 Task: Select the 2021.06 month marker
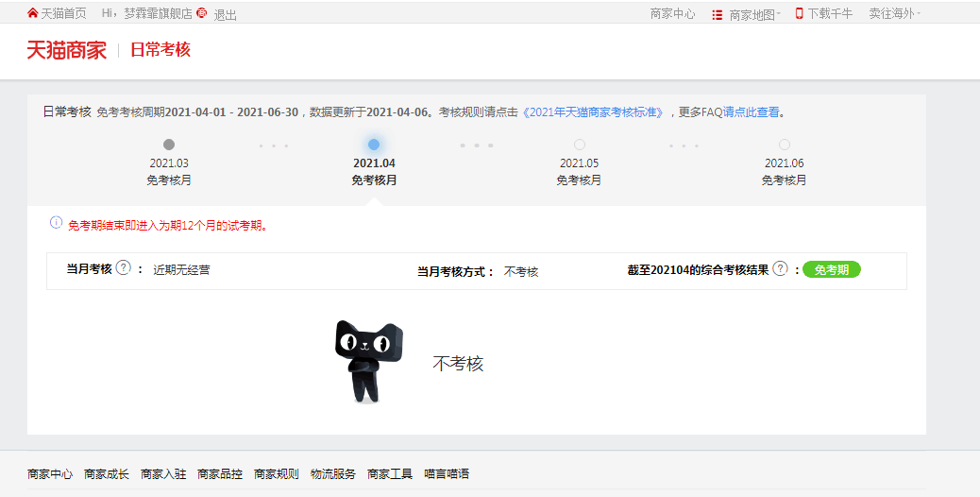coord(784,145)
